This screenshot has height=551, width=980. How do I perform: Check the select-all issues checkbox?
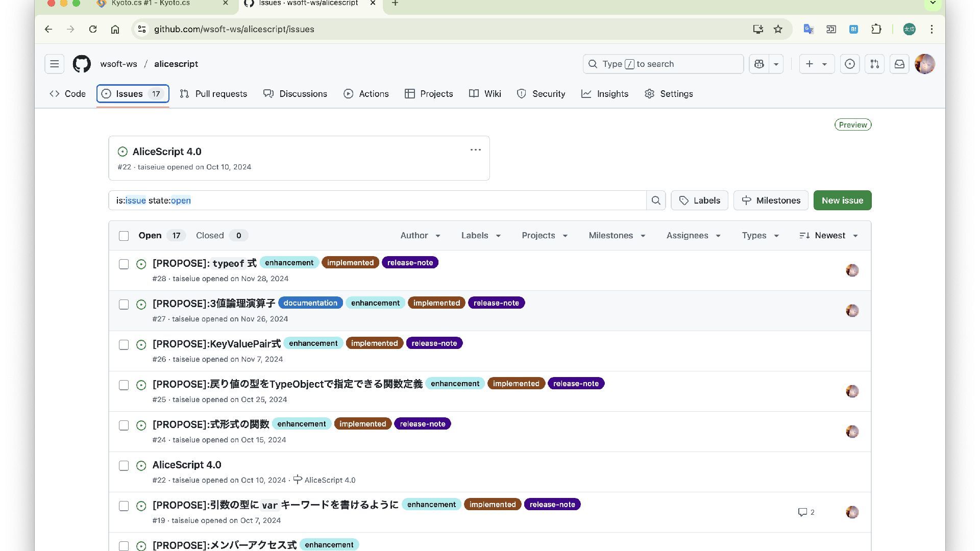(124, 236)
